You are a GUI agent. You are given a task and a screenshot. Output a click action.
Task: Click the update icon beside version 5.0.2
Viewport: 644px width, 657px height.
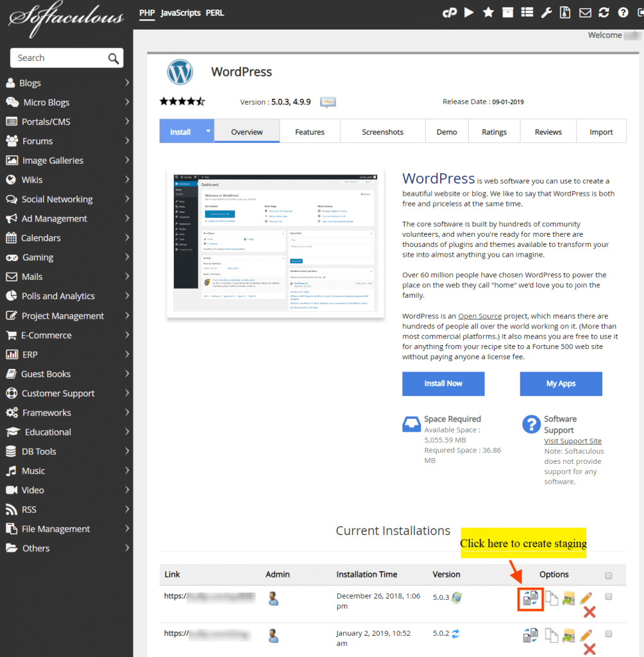click(x=455, y=633)
